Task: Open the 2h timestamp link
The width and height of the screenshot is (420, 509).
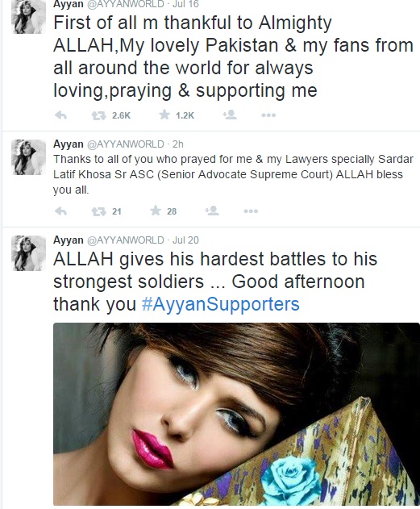Action: click(x=177, y=144)
